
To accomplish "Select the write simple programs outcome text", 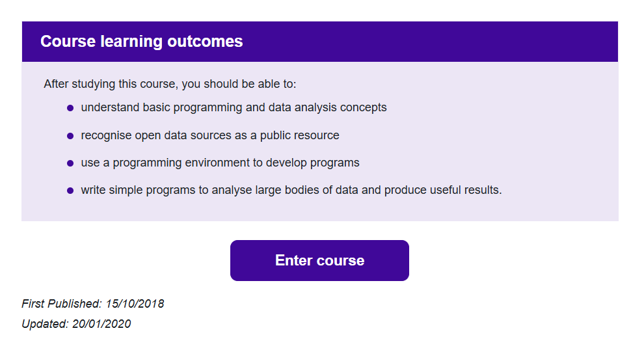I will (291, 190).
